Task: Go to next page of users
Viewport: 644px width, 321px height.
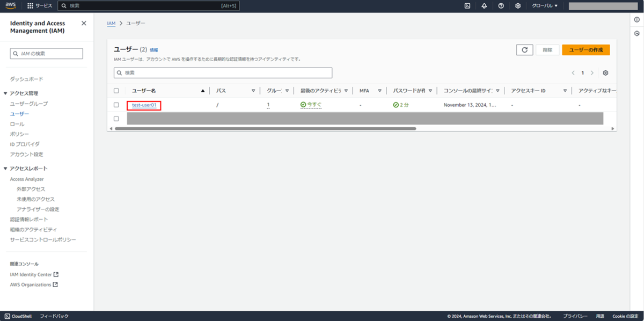Action: (592, 73)
